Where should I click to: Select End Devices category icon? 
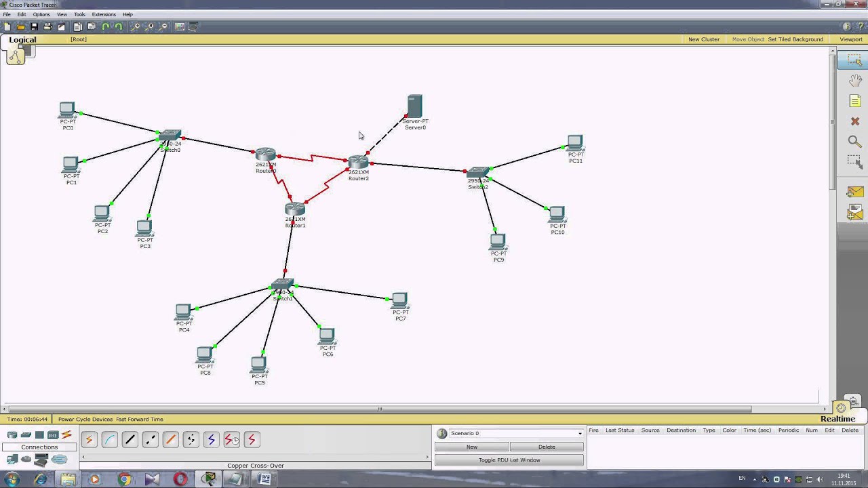pyautogui.click(x=12, y=460)
